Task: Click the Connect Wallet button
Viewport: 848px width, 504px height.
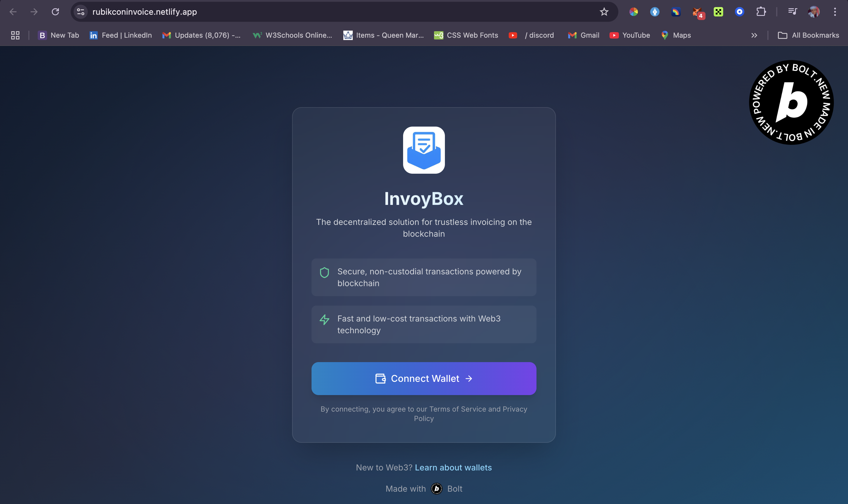Action: [x=423, y=378]
